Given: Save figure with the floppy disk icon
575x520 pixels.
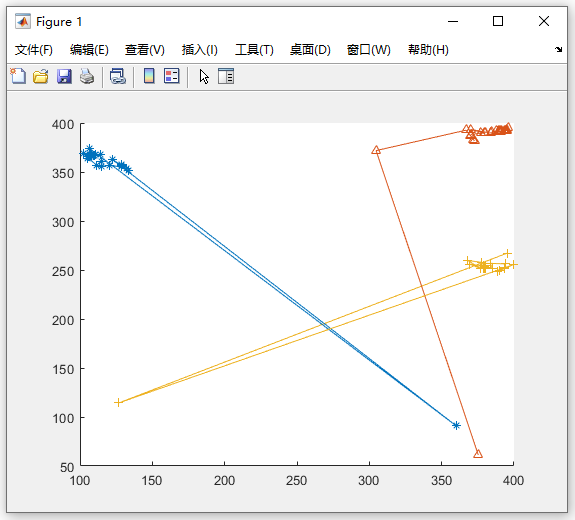Looking at the screenshot, I should (64, 76).
